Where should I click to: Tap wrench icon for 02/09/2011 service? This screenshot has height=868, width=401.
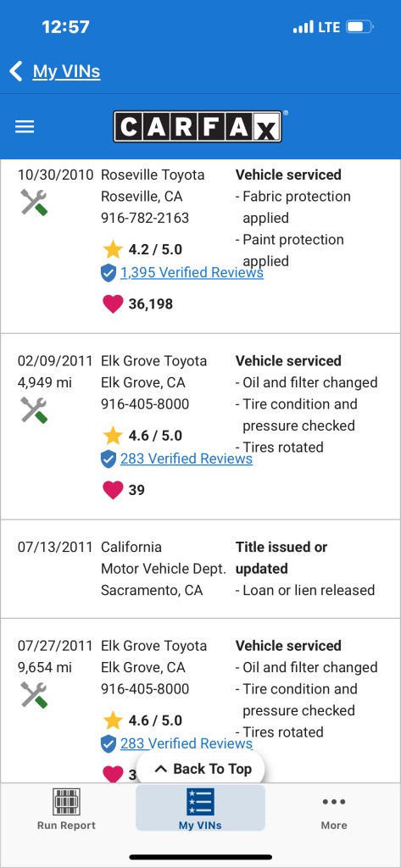pyautogui.click(x=35, y=410)
